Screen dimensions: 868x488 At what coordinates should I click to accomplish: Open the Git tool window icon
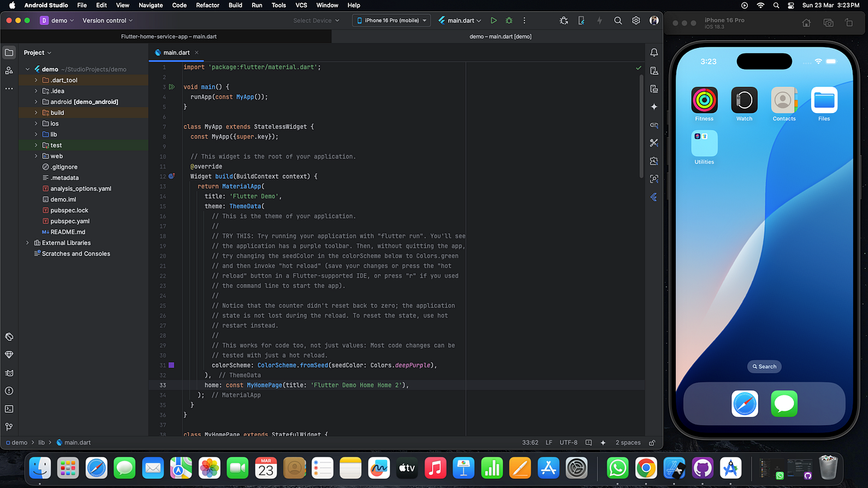[9, 427]
